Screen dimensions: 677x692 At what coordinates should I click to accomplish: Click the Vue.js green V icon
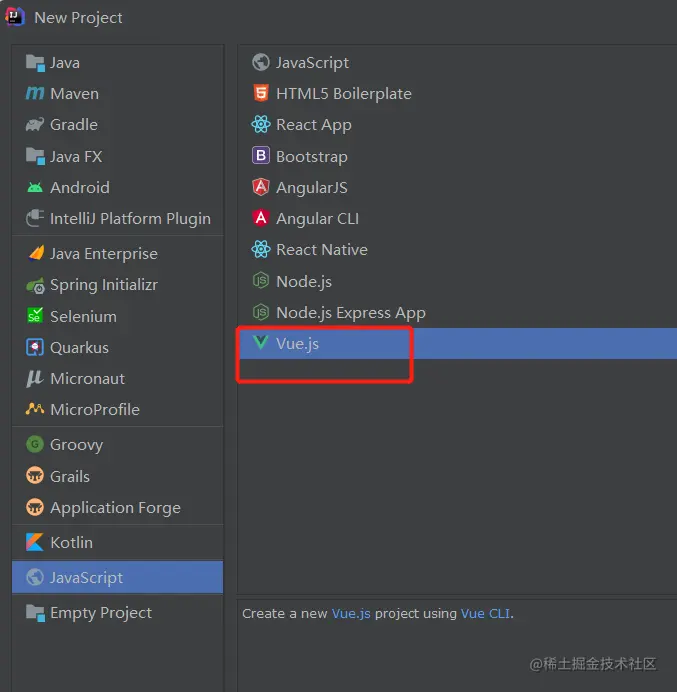(x=260, y=342)
